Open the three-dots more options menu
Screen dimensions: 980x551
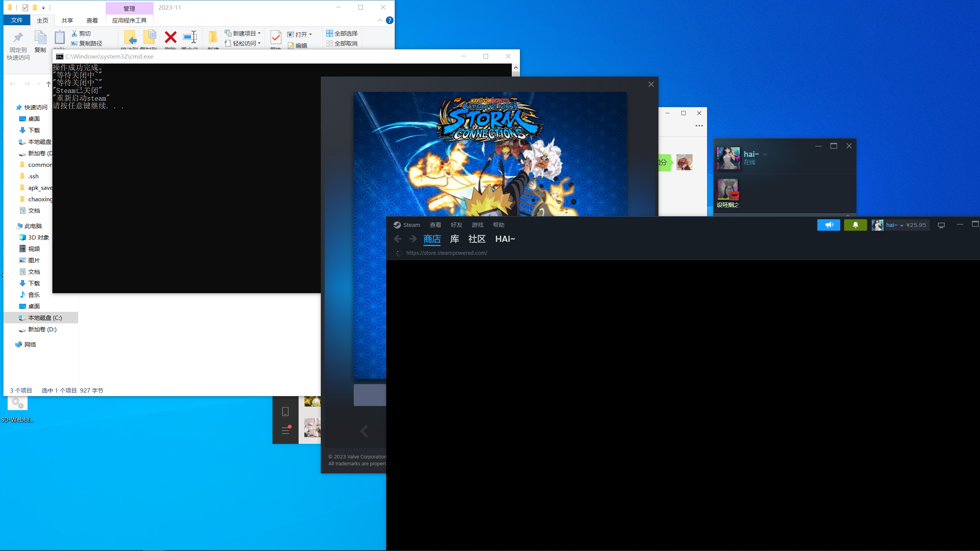[699, 126]
